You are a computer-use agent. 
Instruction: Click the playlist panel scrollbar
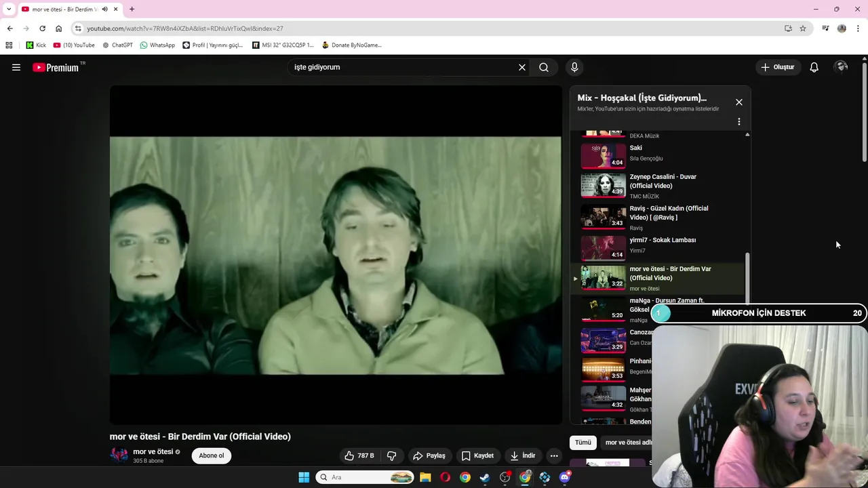pos(747,278)
